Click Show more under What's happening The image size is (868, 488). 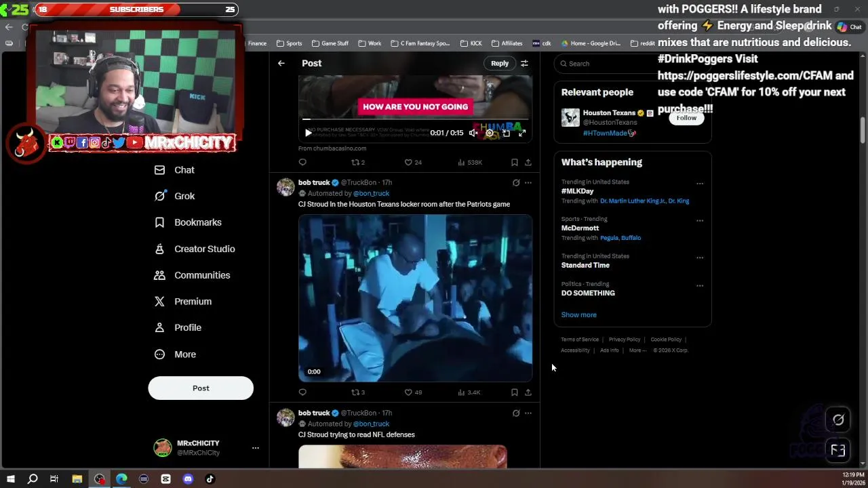click(578, 314)
